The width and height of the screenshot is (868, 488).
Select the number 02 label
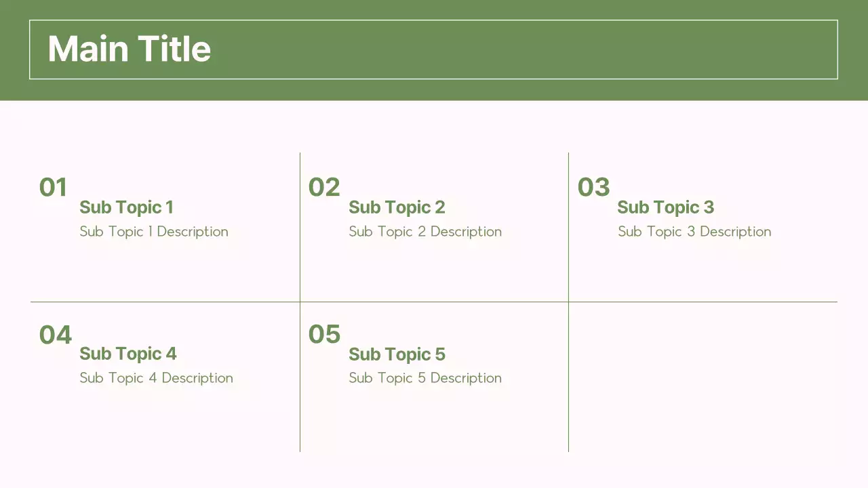tap(323, 188)
